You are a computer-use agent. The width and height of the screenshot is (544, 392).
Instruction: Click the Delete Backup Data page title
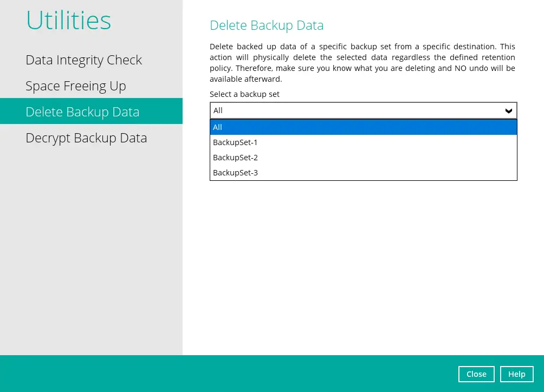[267, 25]
